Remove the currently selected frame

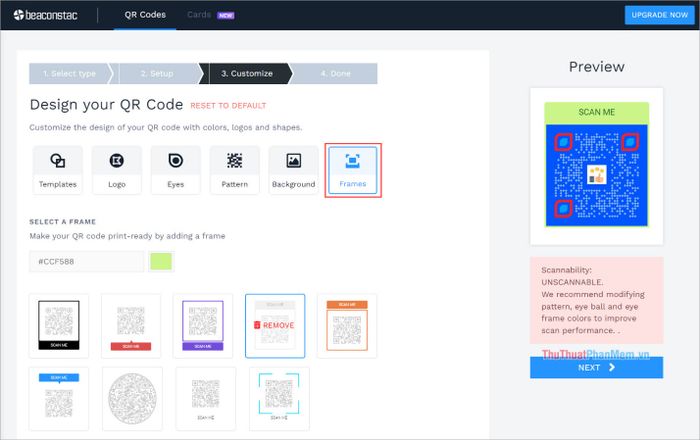(x=275, y=326)
